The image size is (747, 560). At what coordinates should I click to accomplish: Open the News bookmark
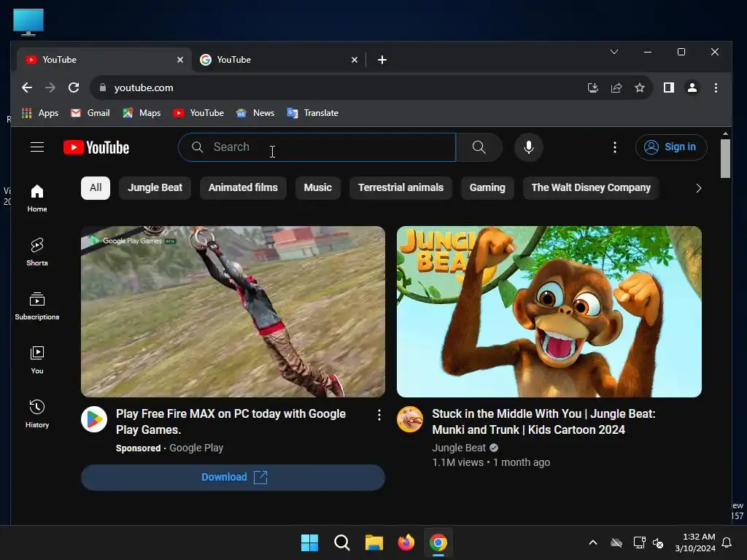pos(255,113)
